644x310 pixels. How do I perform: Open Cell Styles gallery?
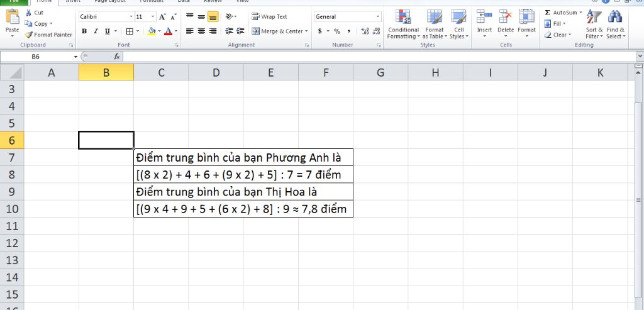point(458,25)
